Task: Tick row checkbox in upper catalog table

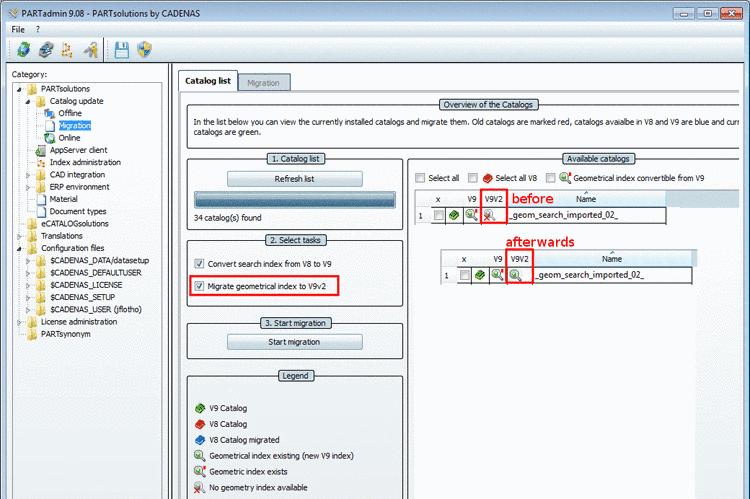Action: (x=439, y=215)
